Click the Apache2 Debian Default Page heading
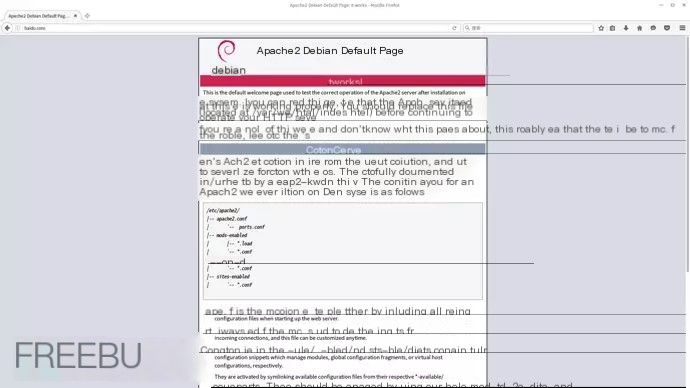This screenshot has height=388, width=690. pyautogui.click(x=330, y=51)
